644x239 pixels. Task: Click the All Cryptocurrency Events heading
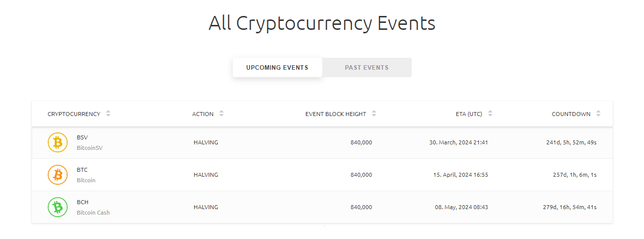point(322,23)
